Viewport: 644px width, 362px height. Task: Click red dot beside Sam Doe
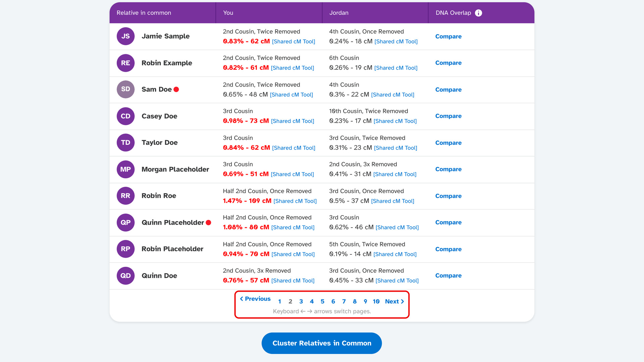pyautogui.click(x=176, y=89)
